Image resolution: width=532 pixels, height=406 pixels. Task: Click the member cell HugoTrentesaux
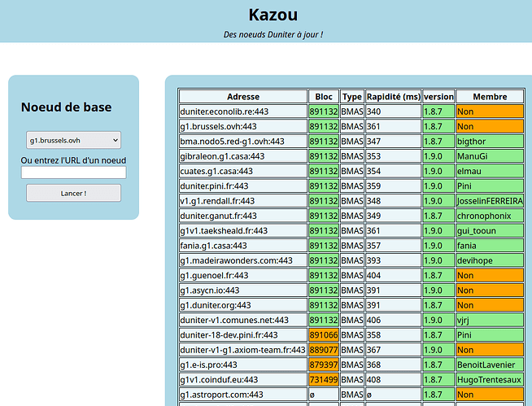[490, 380]
